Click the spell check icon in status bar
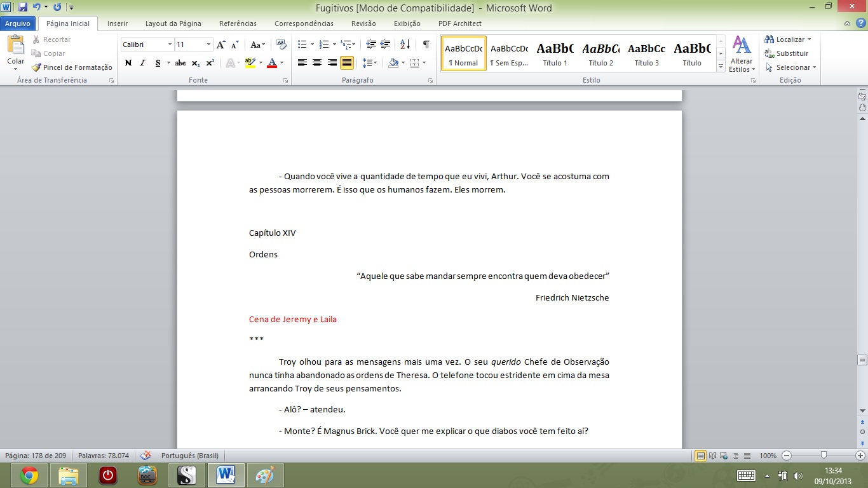This screenshot has width=868, height=488. click(146, 456)
